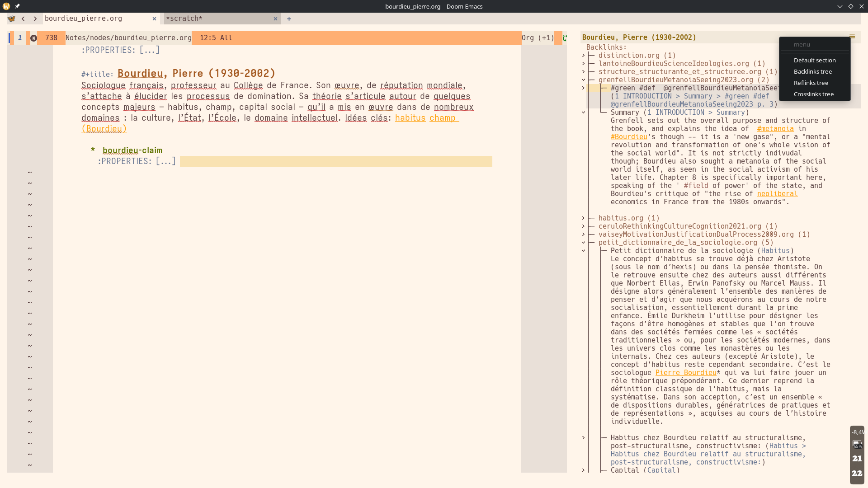Choose Default section in the menu
This screenshot has height=488, width=868.
pyautogui.click(x=815, y=60)
